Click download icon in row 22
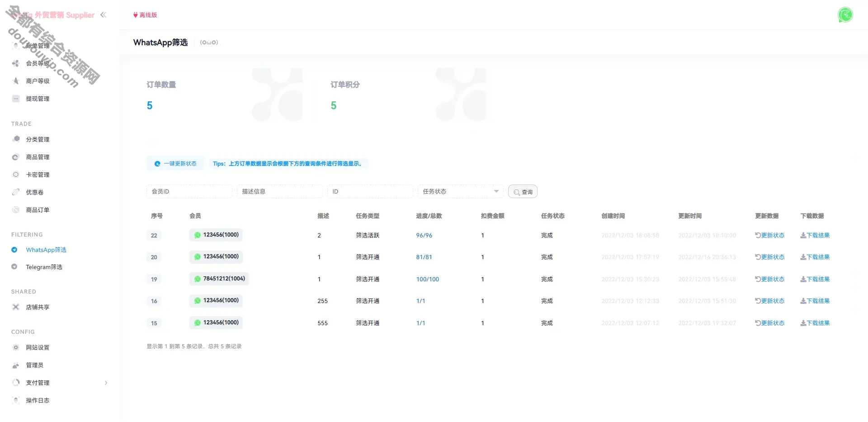Viewport: 868px width, 422px height. click(x=803, y=235)
